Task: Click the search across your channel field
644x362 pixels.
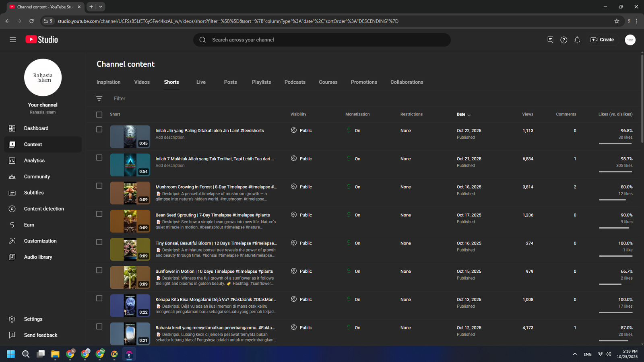Action: pos(322,40)
